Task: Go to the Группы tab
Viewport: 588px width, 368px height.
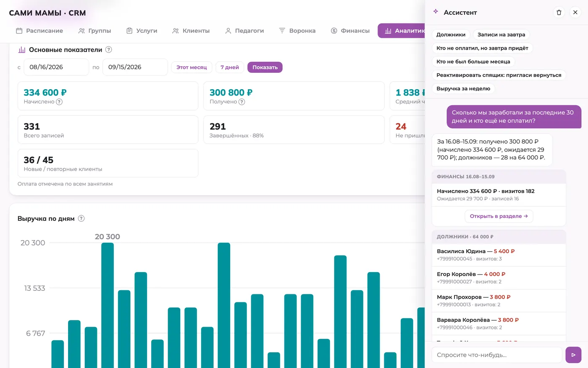Action: point(94,31)
